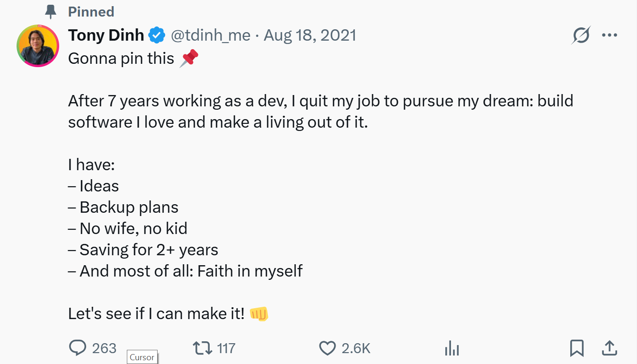The width and height of the screenshot is (637, 364).
Task: Click the fist emoji ending the tweet
Action: (x=259, y=313)
